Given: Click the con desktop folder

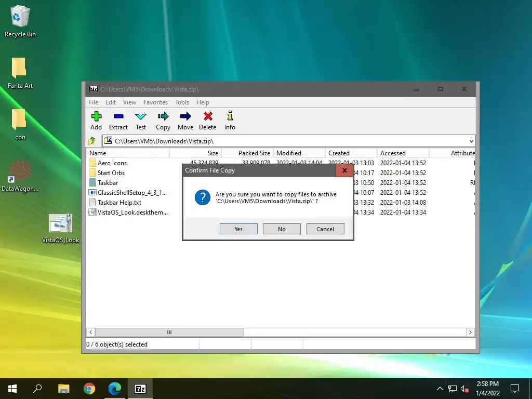Looking at the screenshot, I should coord(20,124).
